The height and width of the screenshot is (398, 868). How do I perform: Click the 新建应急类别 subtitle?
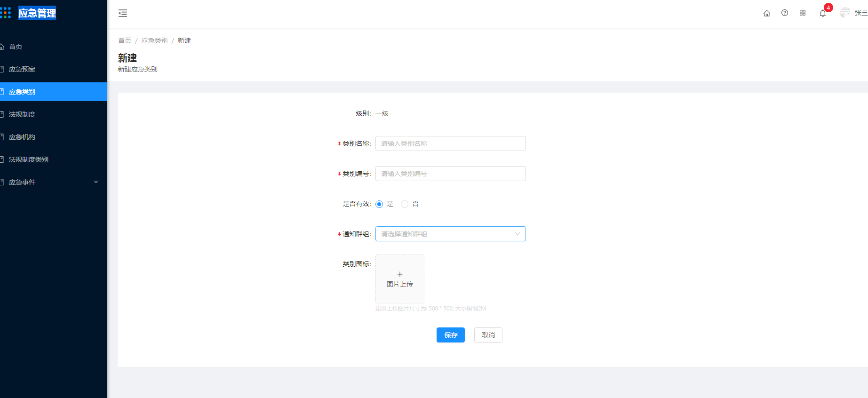click(138, 69)
